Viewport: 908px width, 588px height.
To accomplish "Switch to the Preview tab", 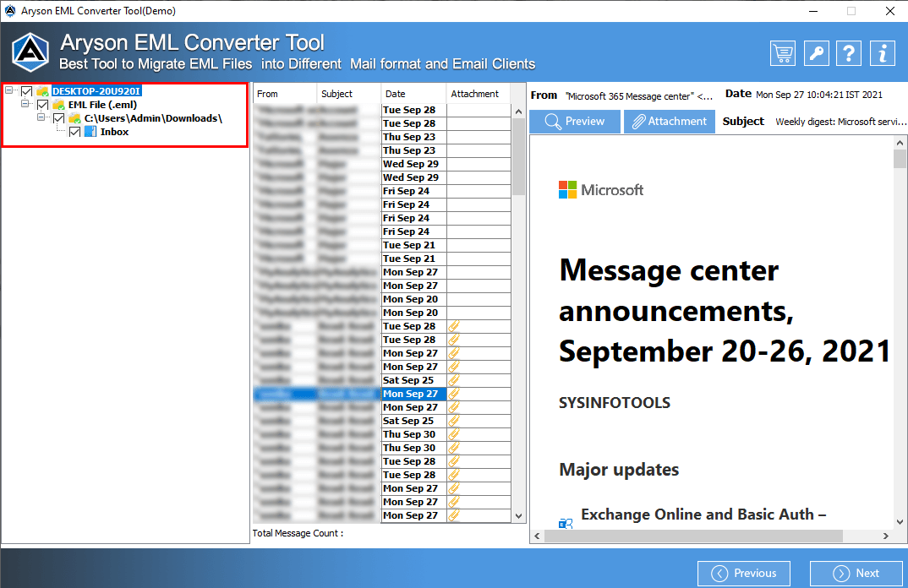I will [574, 122].
